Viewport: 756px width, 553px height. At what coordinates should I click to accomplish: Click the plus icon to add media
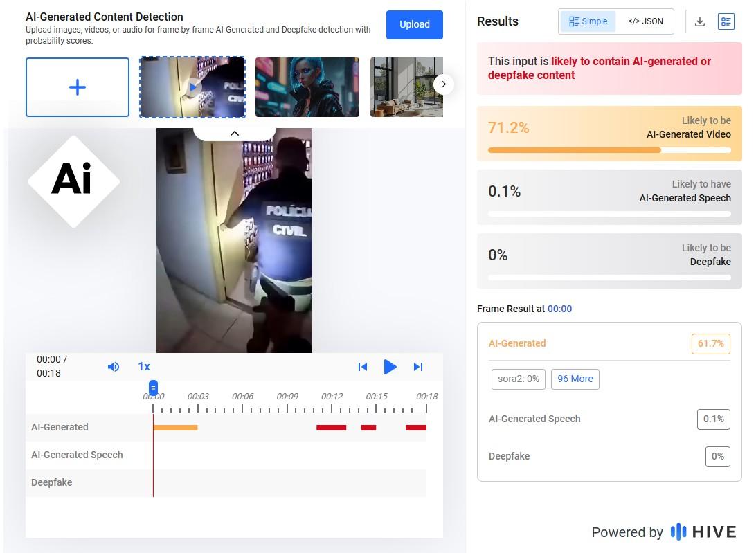tap(78, 87)
